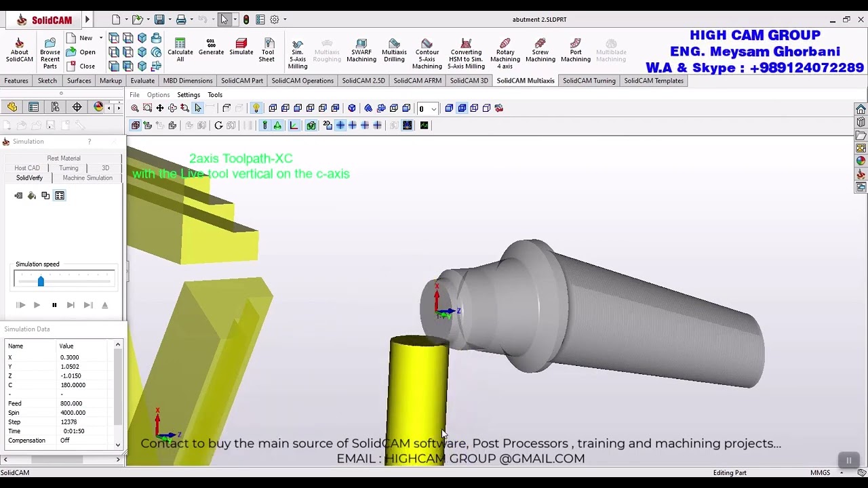The height and width of the screenshot is (488, 868).
Task: Click the Print icon in quick access bar
Action: (x=181, y=20)
